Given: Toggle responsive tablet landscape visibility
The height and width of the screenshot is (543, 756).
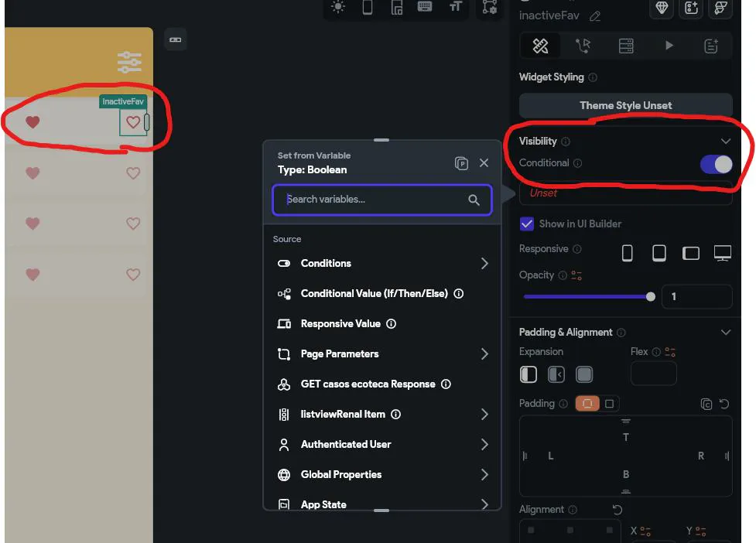Looking at the screenshot, I should pyautogui.click(x=690, y=253).
